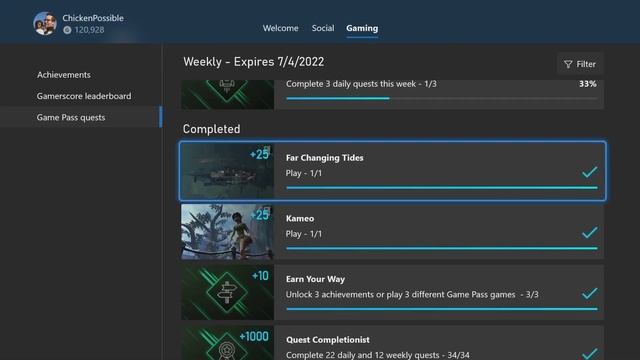Click the +1000 points reward label
This screenshot has height=360, width=640.
coord(254,336)
